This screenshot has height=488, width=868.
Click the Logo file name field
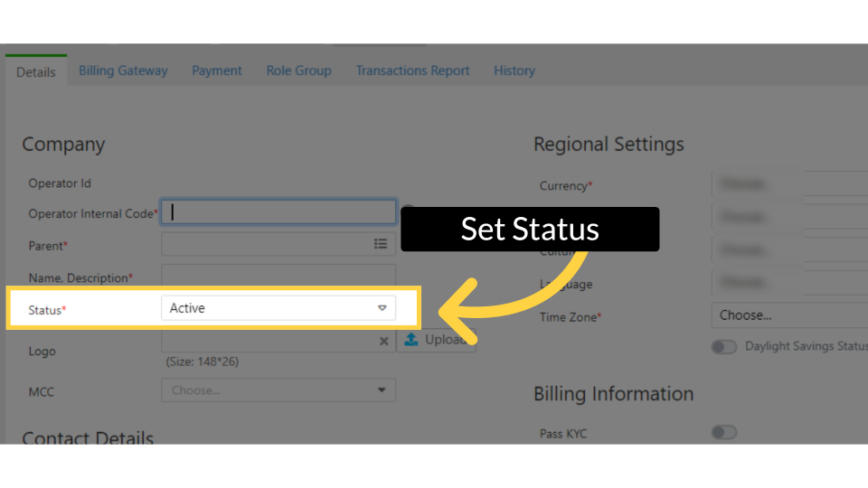[x=267, y=343]
